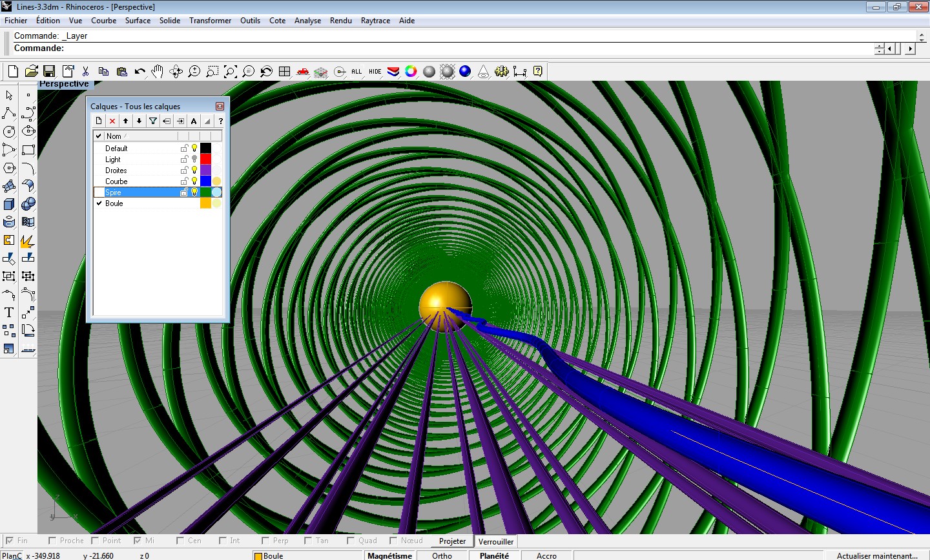930x560 pixels.
Task: Select the arrow pointer tool in sidebar
Action: click(9, 96)
